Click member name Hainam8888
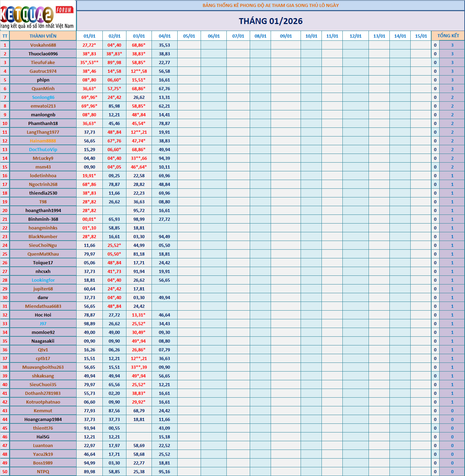The width and height of the screenshot is (465, 476). 43,141
